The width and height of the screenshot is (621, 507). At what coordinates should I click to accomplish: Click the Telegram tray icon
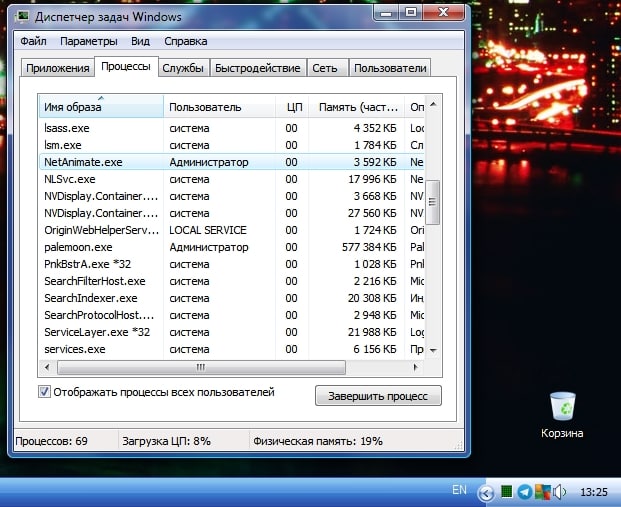[x=525, y=492]
